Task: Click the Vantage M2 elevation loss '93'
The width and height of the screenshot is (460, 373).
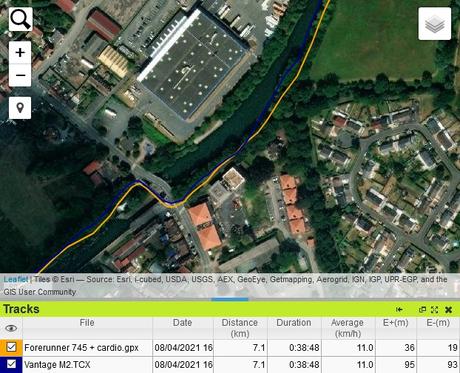Action: pyautogui.click(x=452, y=365)
